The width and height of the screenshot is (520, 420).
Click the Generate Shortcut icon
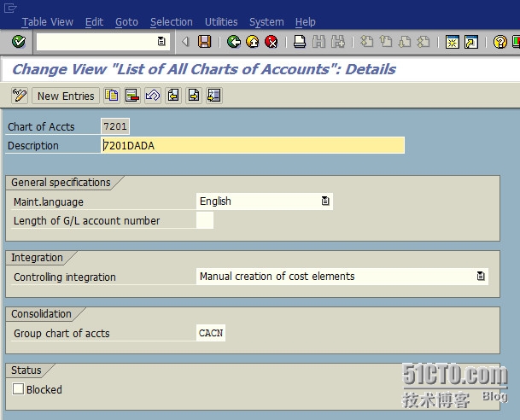(471, 42)
